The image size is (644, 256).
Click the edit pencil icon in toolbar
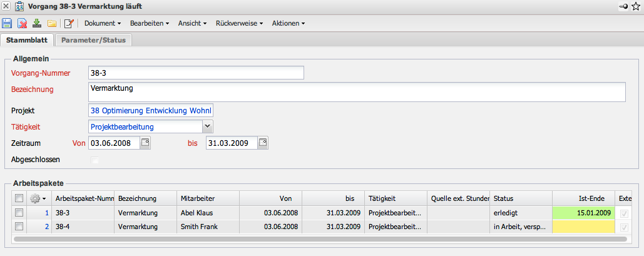[69, 24]
